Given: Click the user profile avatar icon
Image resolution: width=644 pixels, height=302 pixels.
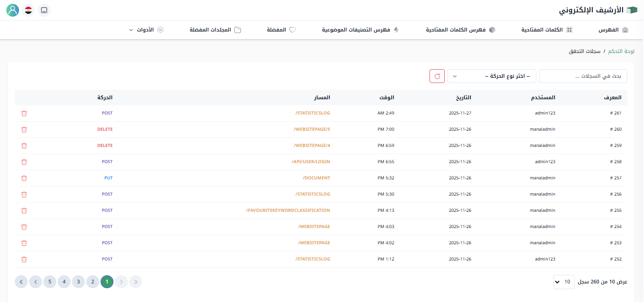Looking at the screenshot, I should click(13, 10).
